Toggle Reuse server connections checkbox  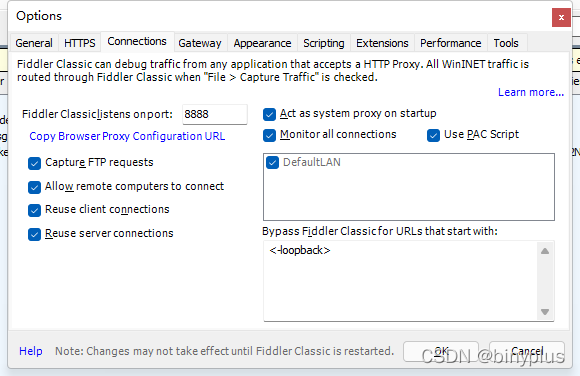click(34, 234)
